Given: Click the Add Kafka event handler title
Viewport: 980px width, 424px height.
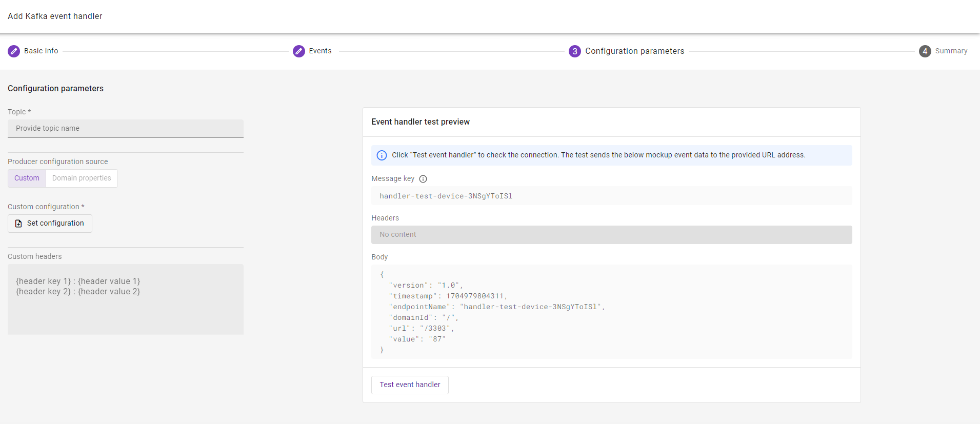Looking at the screenshot, I should click(x=55, y=16).
